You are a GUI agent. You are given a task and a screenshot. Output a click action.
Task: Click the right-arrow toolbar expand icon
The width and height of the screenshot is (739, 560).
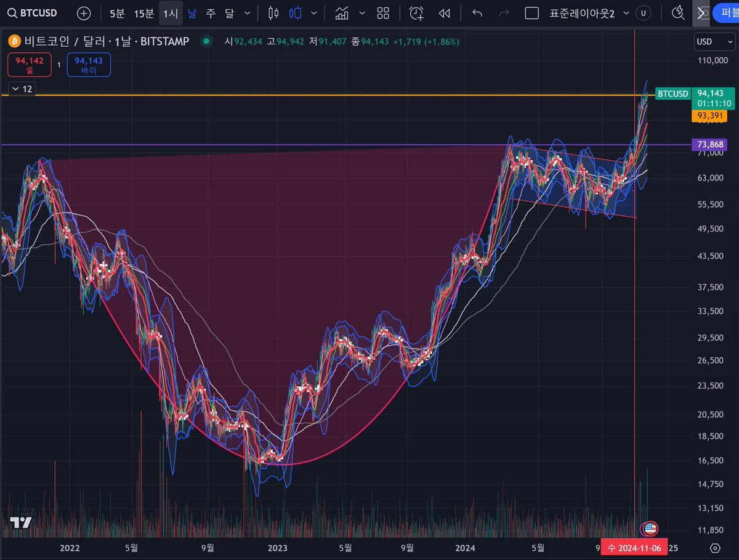(x=701, y=13)
